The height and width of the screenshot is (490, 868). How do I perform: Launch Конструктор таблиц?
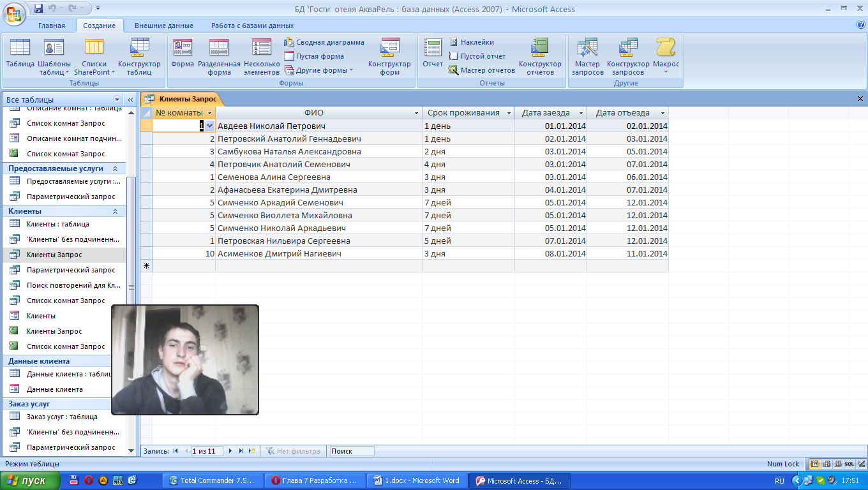[x=139, y=56]
